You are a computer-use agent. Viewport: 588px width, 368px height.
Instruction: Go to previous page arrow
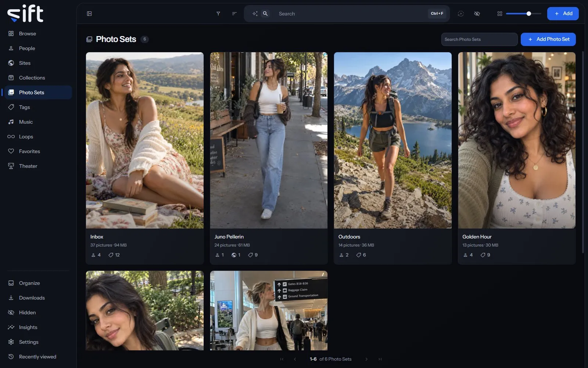pyautogui.click(x=295, y=359)
